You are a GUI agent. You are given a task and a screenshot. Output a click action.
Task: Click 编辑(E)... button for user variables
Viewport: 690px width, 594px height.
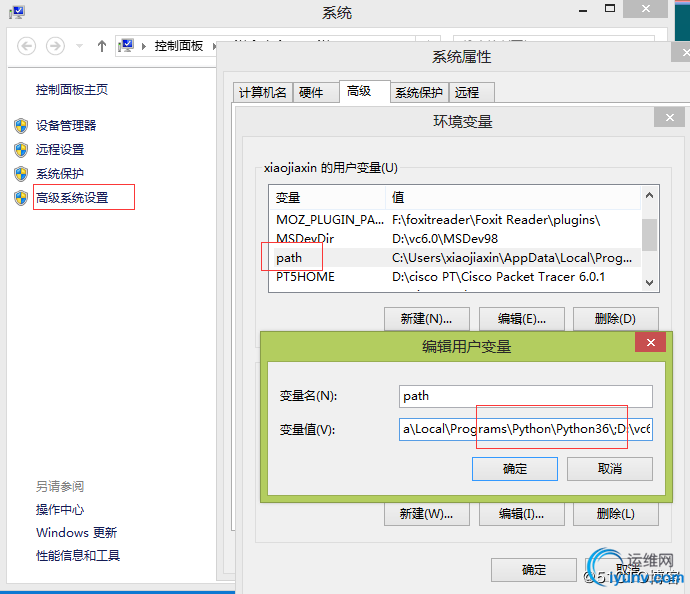[x=521, y=319]
